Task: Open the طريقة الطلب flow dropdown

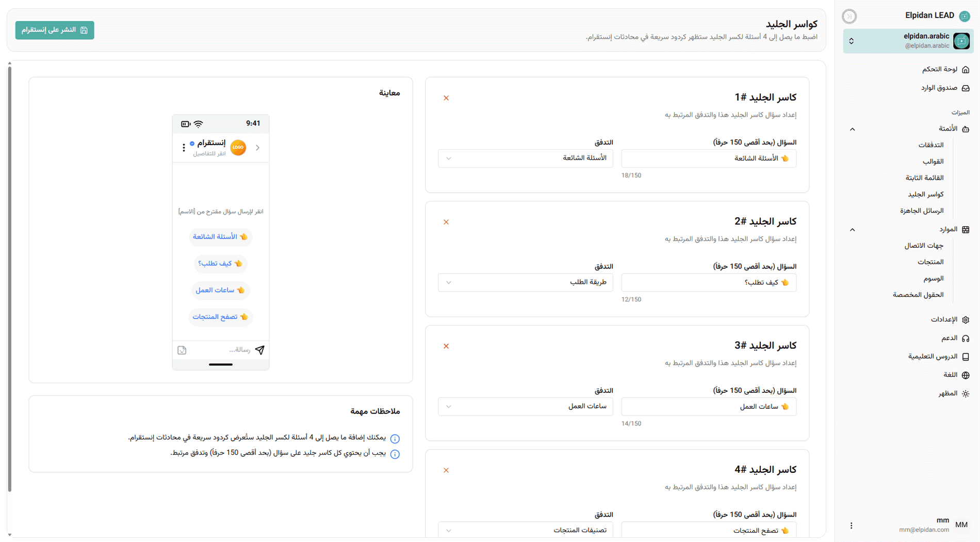Action: 525,282
